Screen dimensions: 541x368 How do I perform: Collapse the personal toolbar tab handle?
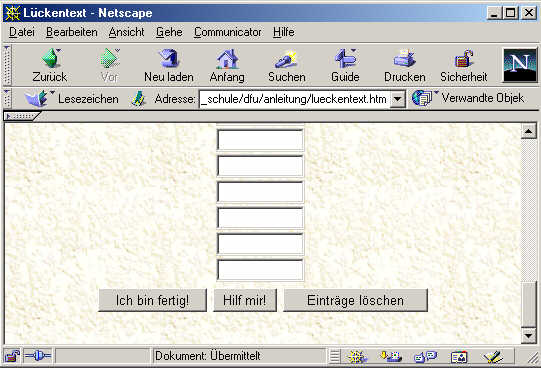point(21,116)
